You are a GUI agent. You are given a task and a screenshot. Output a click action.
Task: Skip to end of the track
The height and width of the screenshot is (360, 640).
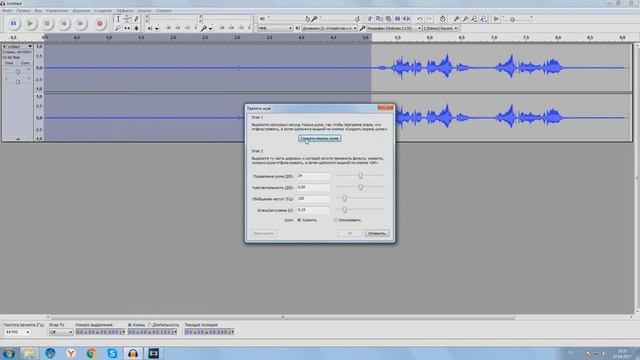[80, 24]
